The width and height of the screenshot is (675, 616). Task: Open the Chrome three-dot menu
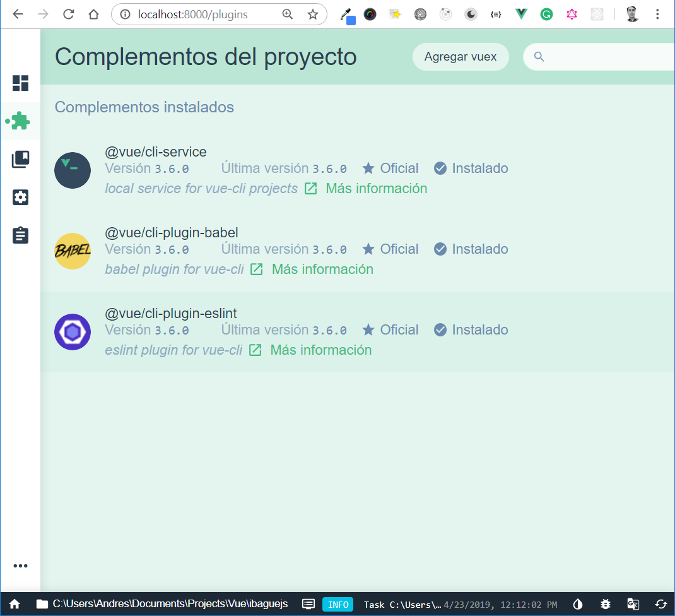[657, 15]
